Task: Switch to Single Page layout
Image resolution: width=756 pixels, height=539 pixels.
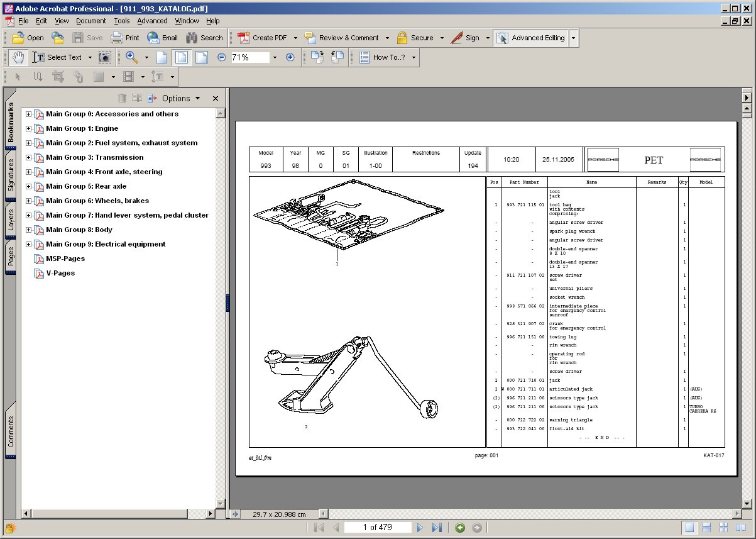Action: 690,528
